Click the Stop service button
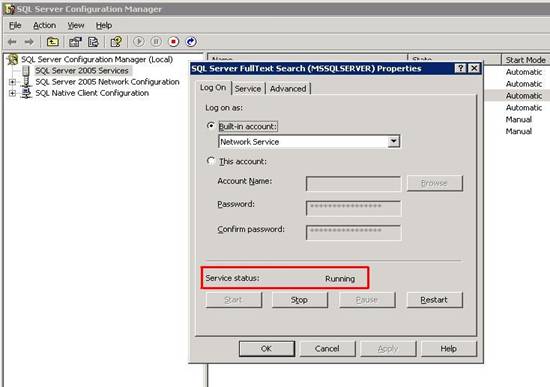The image size is (550, 387). 300,300
